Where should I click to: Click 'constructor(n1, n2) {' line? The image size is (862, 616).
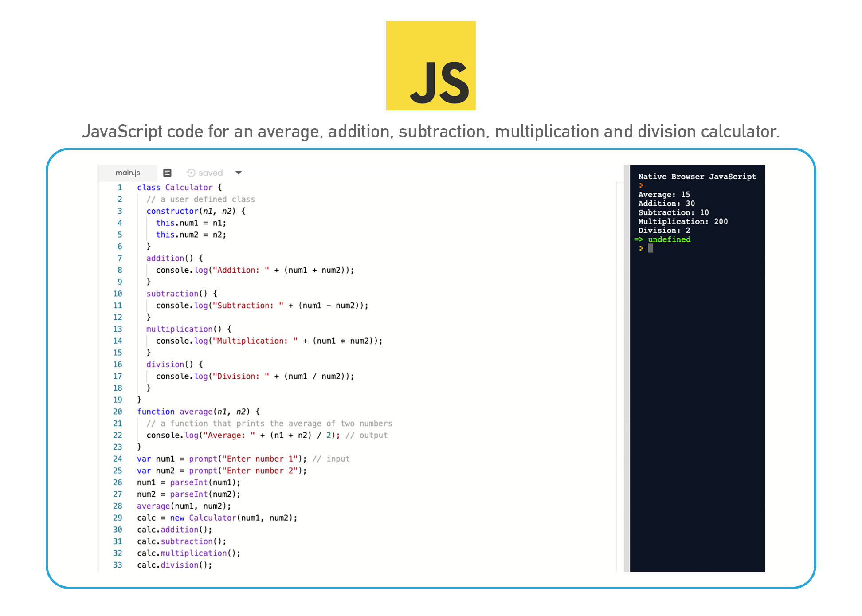(x=196, y=211)
